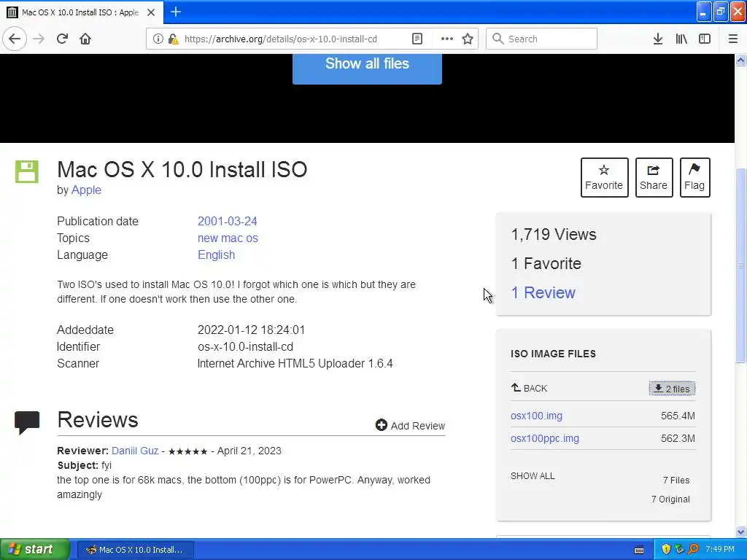
Task: Show site information icon in address bar
Action: [158, 39]
